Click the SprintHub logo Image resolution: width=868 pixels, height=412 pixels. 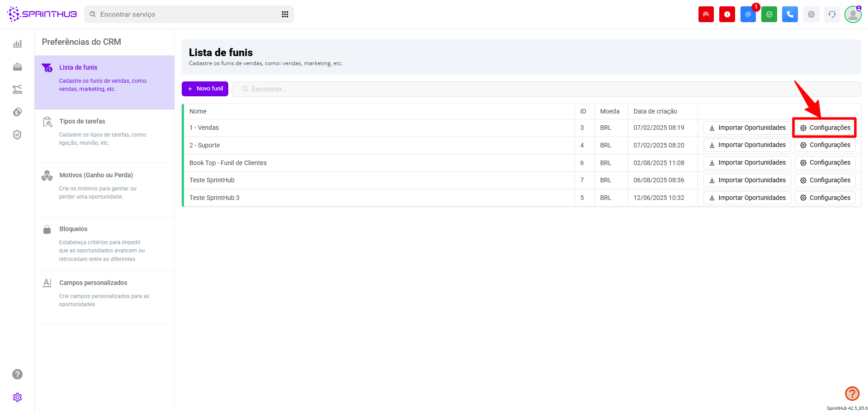[x=42, y=14]
